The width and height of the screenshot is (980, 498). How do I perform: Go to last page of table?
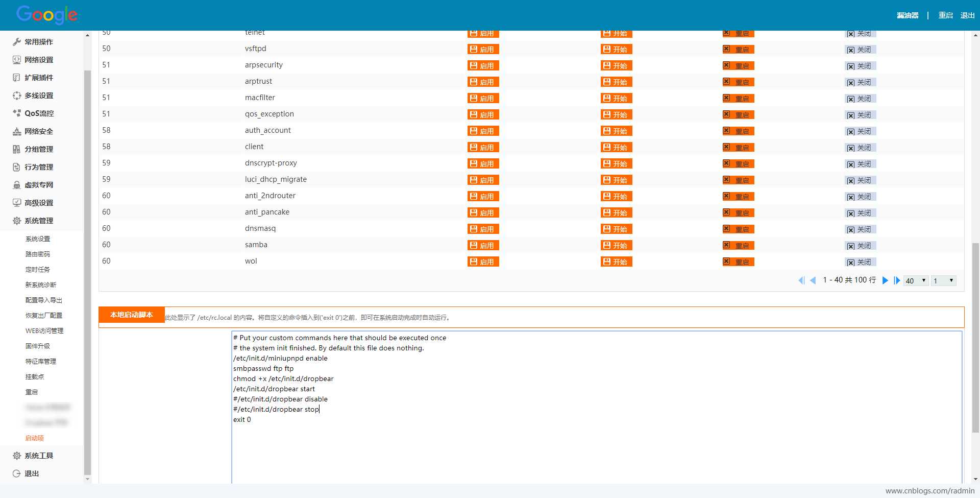pos(897,280)
